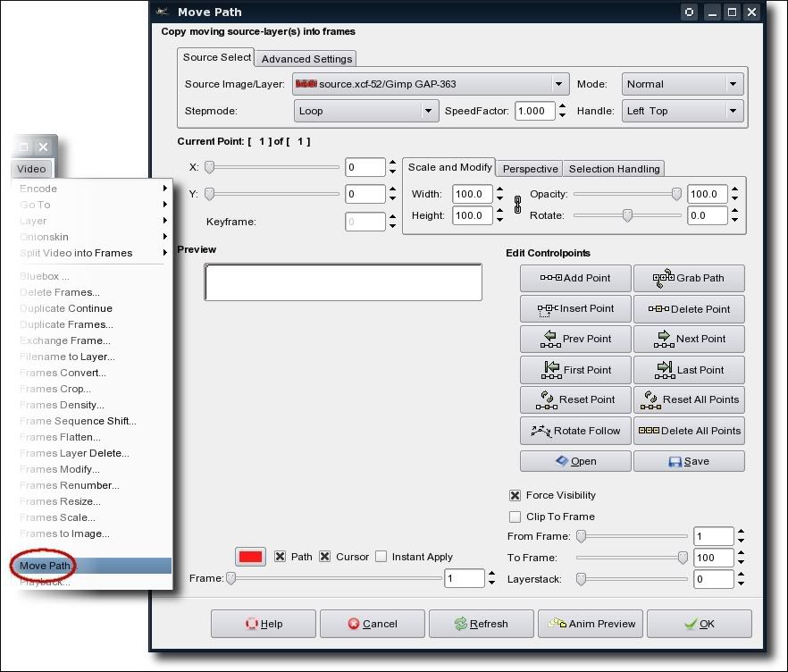788x672 pixels.
Task: Open the Handle dropdown showing Left Top
Action: (683, 111)
